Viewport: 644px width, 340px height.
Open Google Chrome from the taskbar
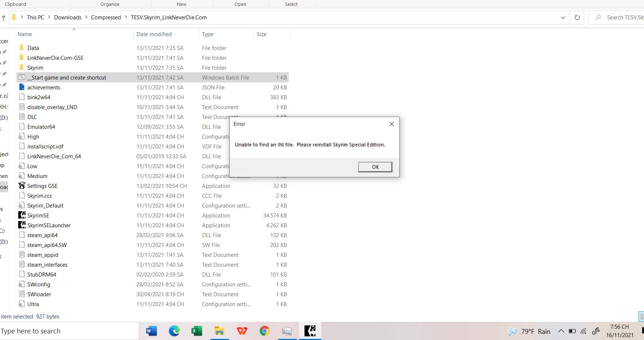[x=264, y=331]
